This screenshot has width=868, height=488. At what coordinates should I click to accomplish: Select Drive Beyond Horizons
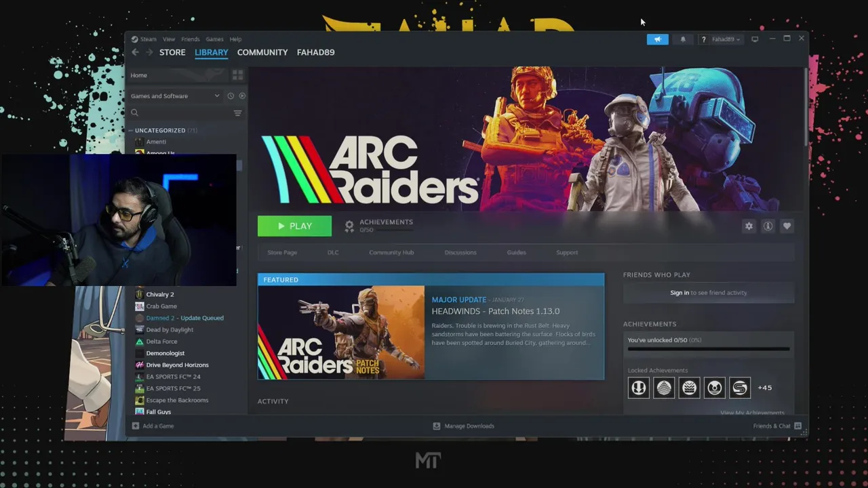tap(177, 365)
